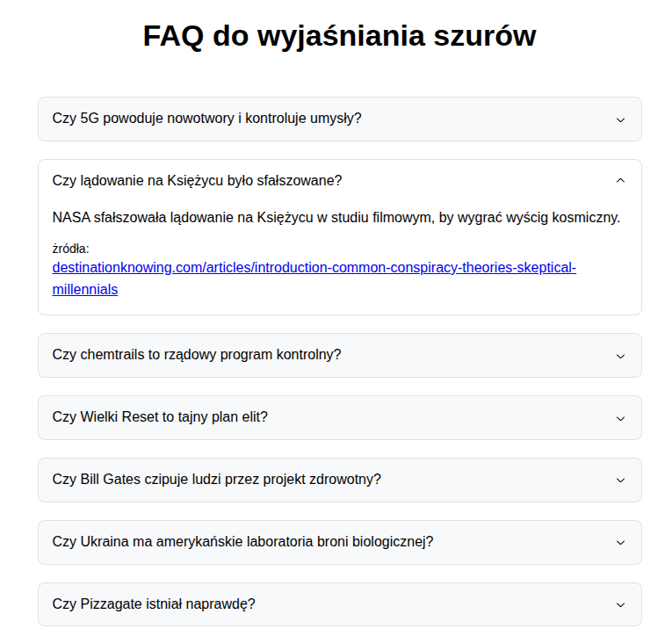The image size is (672, 636).
Task: Expand 'Czy Ukraina ma amerykańskie laboratoria' question
Action: pyautogui.click(x=243, y=542)
